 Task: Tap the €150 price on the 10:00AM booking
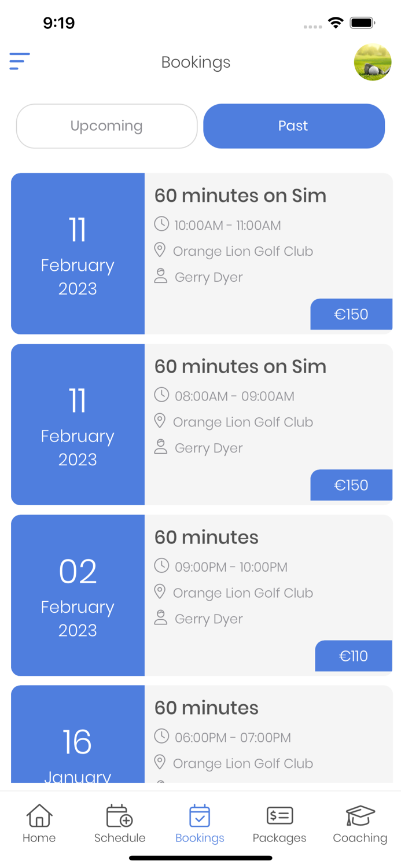(x=351, y=314)
